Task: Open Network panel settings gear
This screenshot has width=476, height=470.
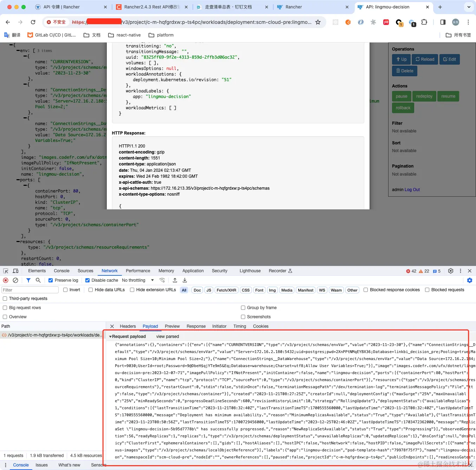Action: pos(470,280)
